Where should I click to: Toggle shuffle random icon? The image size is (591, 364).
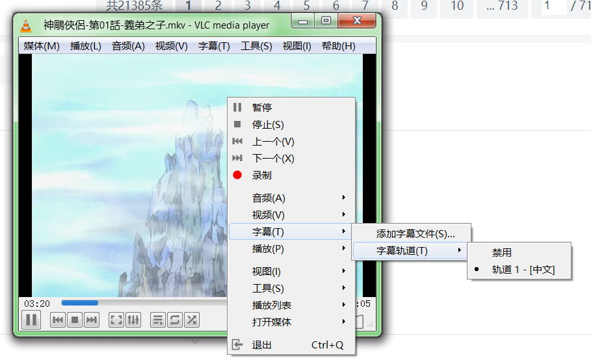click(191, 320)
